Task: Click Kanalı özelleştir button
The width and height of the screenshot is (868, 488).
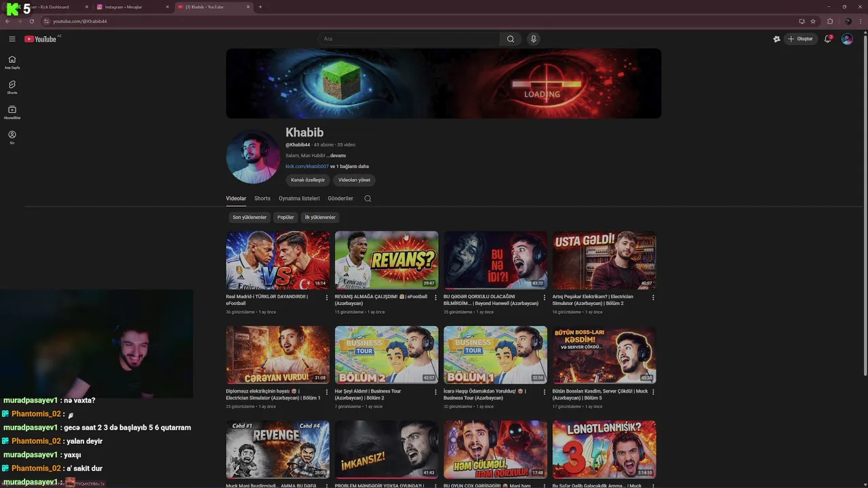Action: coord(308,180)
